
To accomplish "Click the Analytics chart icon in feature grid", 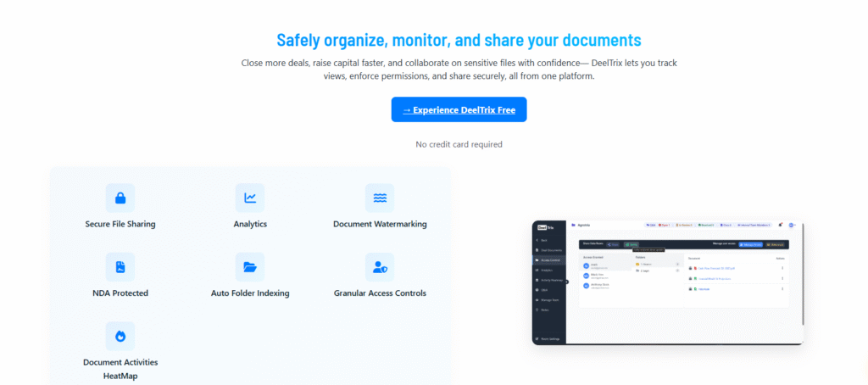I will coord(250,198).
